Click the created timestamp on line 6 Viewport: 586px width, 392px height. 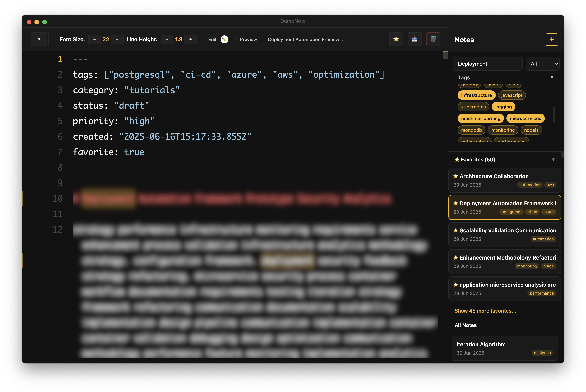pyautogui.click(x=185, y=137)
